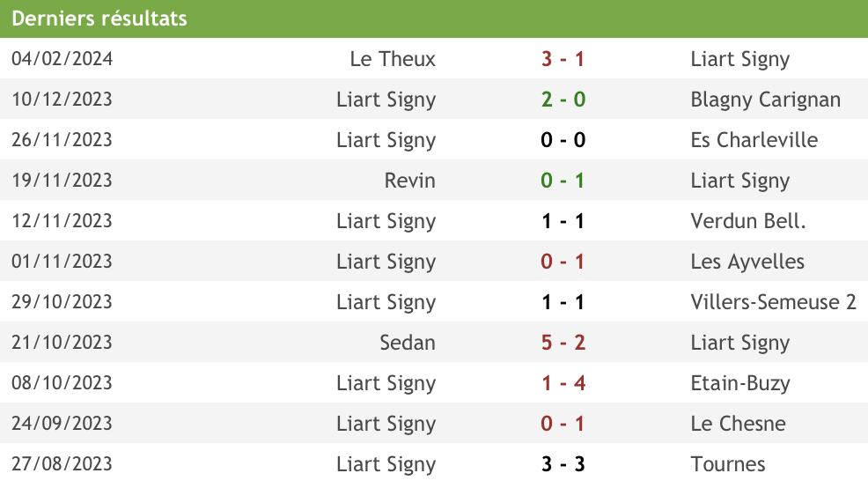Open Villers-Semeuse 2 team link
This screenshot has height=488, width=868.
coord(773,302)
